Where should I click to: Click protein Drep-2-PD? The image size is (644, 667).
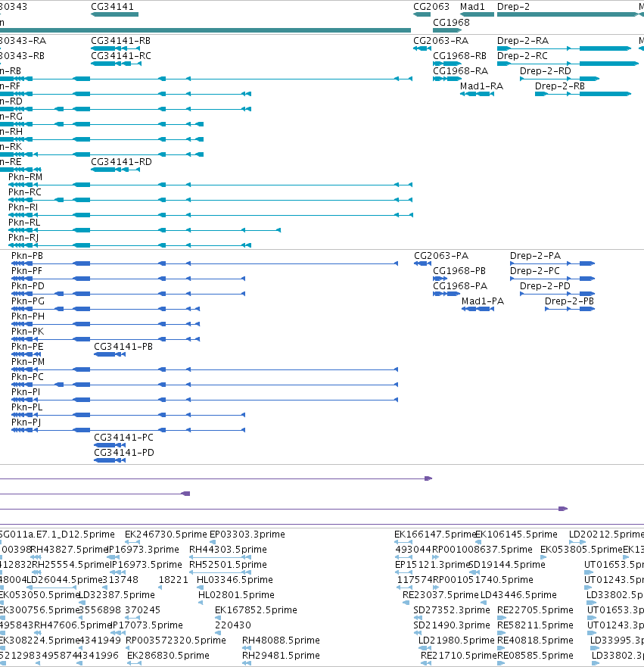(x=545, y=286)
